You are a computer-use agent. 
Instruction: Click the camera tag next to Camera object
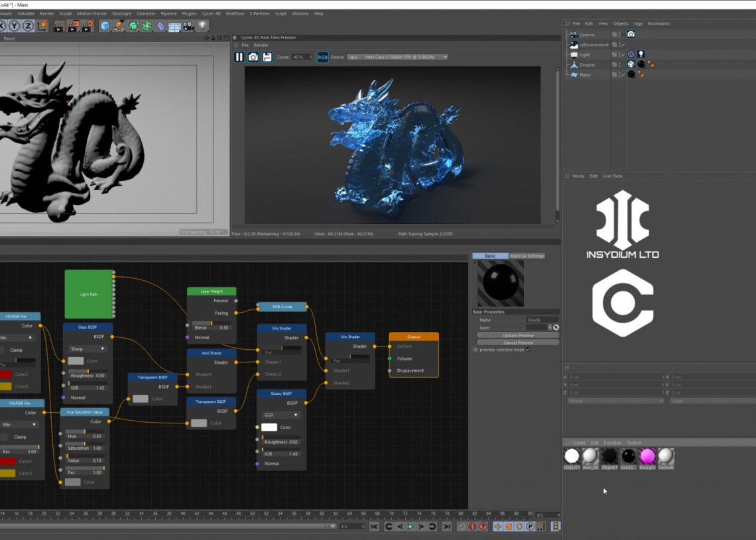(x=631, y=34)
